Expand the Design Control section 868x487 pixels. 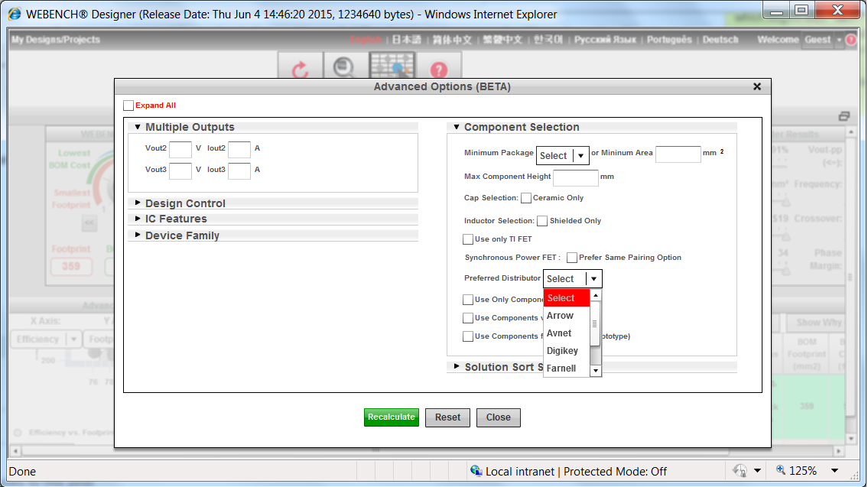138,203
